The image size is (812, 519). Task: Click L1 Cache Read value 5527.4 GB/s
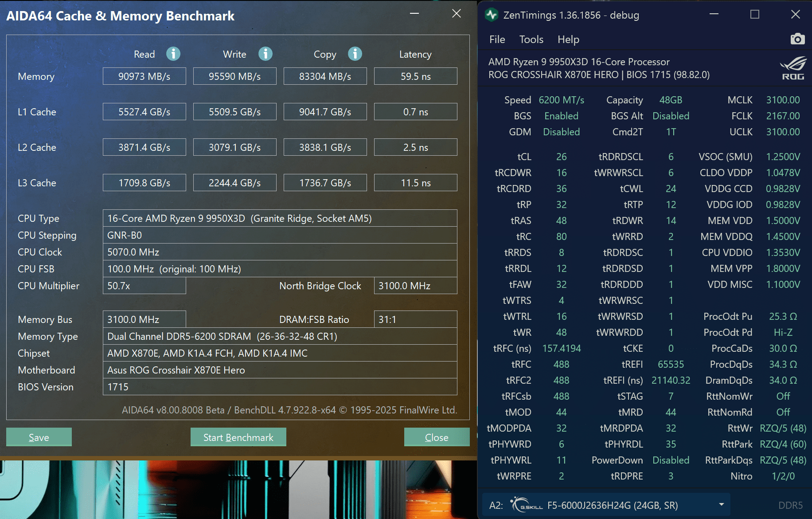click(x=144, y=111)
